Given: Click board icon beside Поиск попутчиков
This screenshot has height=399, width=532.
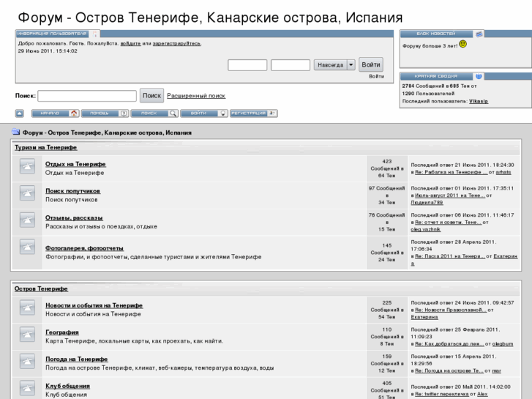Looking at the screenshot, I should (x=27, y=194).
